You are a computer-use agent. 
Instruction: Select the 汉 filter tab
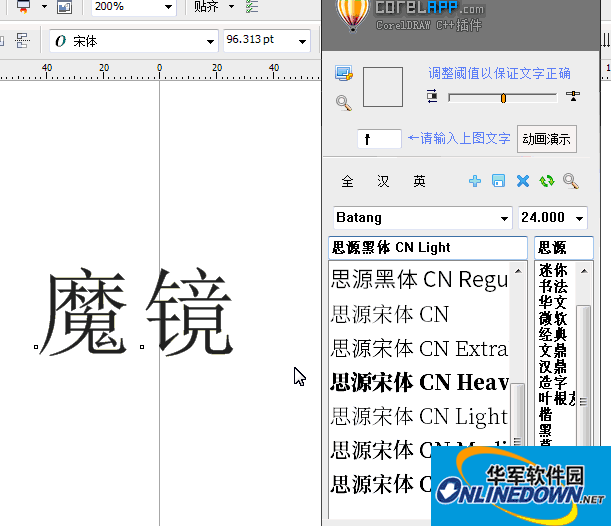coord(383,181)
